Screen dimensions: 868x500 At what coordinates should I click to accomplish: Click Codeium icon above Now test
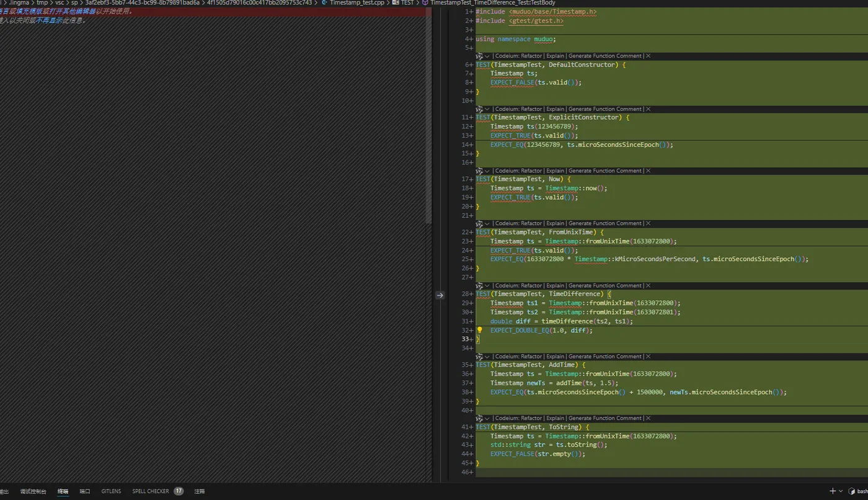(479, 171)
